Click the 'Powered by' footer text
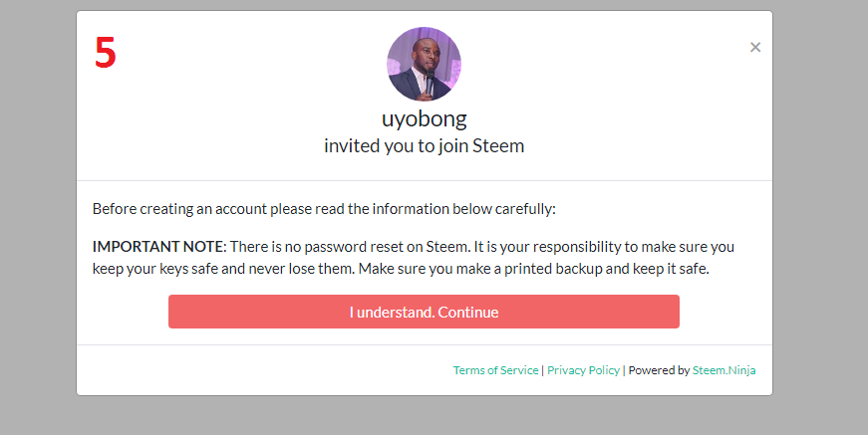This screenshot has height=435, width=868. coord(658,370)
